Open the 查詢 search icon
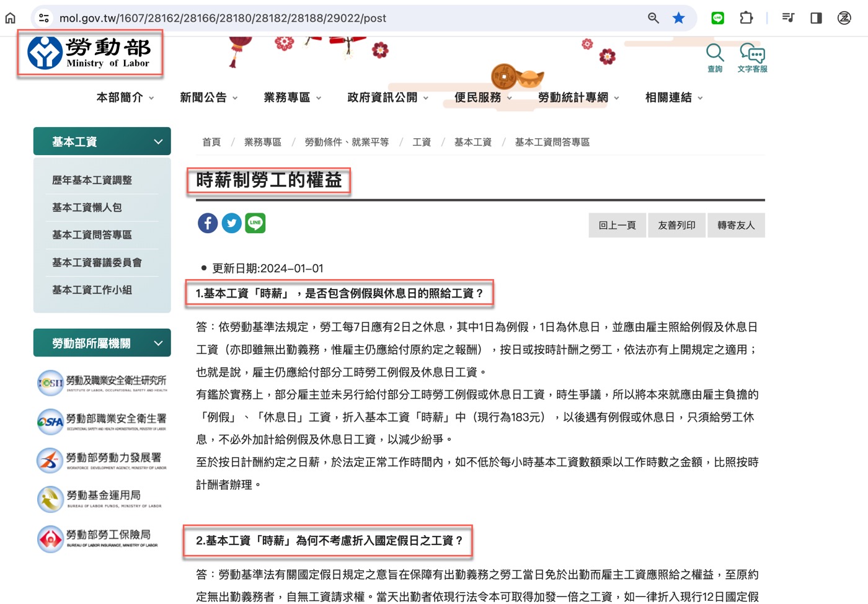The width and height of the screenshot is (868, 604). click(715, 58)
